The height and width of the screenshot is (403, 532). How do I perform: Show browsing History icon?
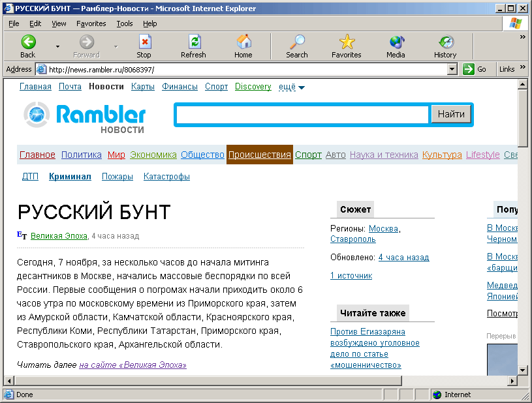446,43
